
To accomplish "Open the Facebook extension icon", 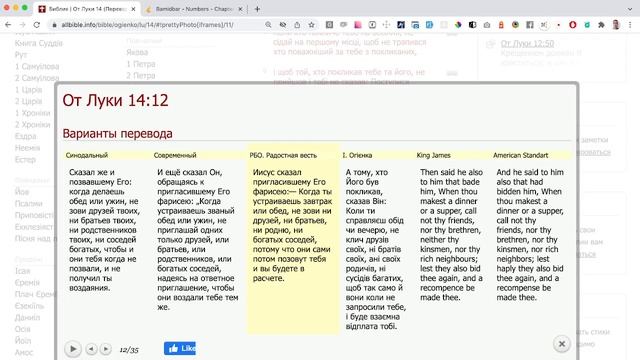I will click(530, 25).
